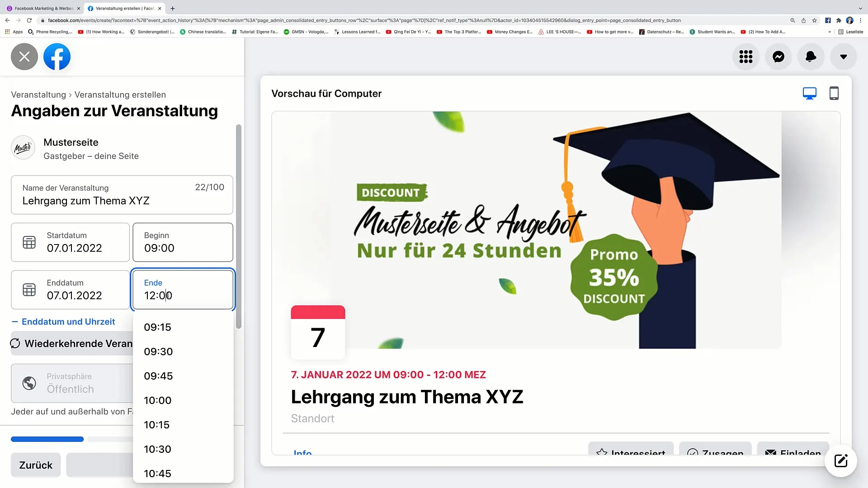Collapse Enddatum und Uhrzeit link
The width and height of the screenshot is (868, 488).
pyautogui.click(x=63, y=322)
